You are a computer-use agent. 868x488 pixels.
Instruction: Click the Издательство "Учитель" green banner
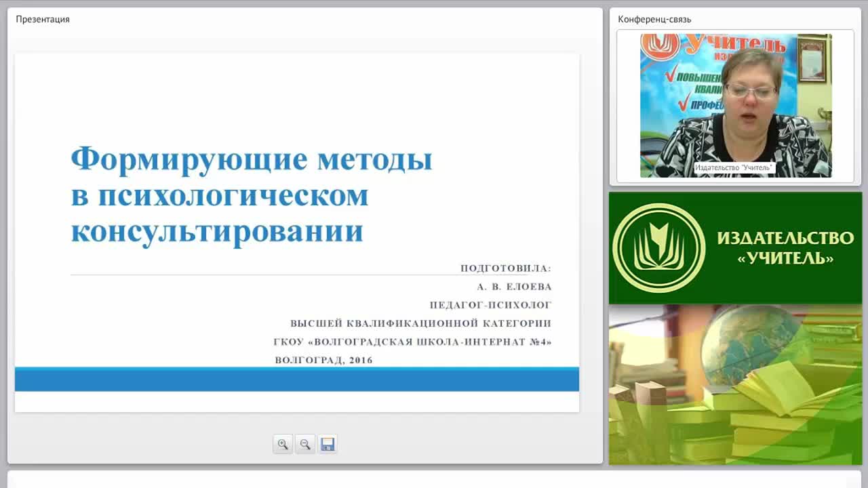(x=736, y=248)
